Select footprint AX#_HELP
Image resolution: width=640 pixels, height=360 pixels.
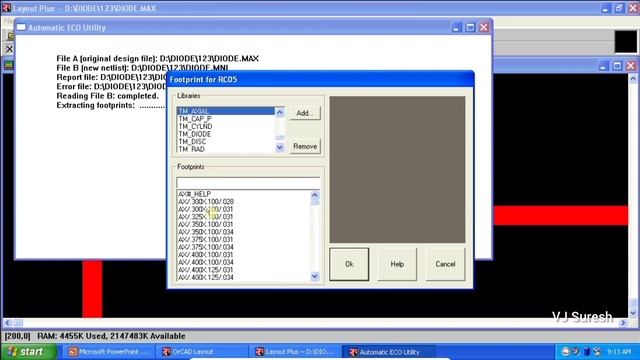(x=244, y=194)
